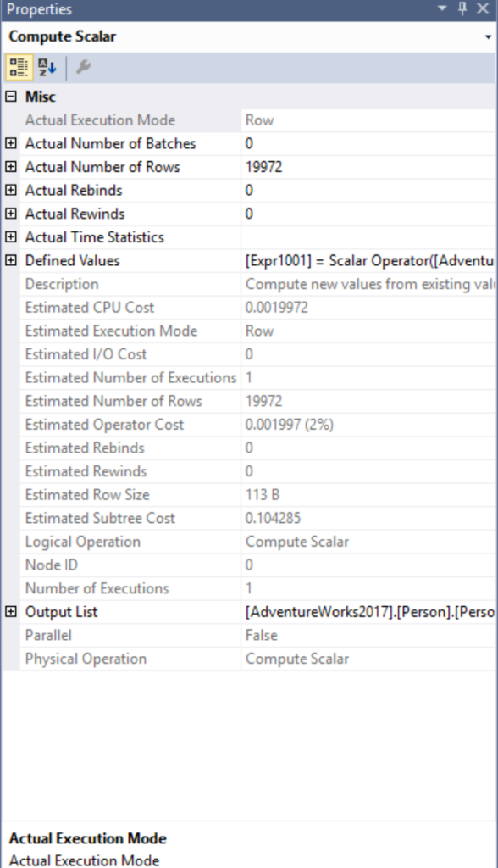This screenshot has width=498, height=868.
Task: Expand the Output List property
Action: [x=11, y=612]
